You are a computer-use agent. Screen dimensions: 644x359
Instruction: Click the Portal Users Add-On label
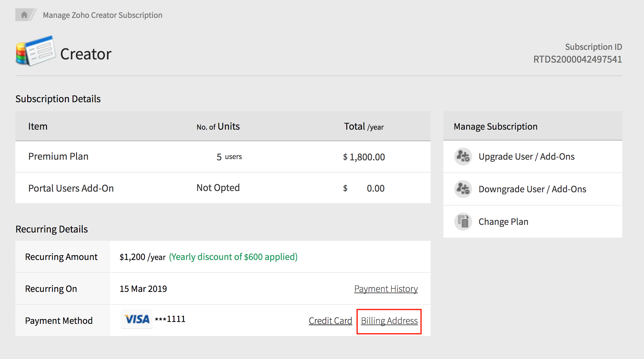(x=71, y=188)
